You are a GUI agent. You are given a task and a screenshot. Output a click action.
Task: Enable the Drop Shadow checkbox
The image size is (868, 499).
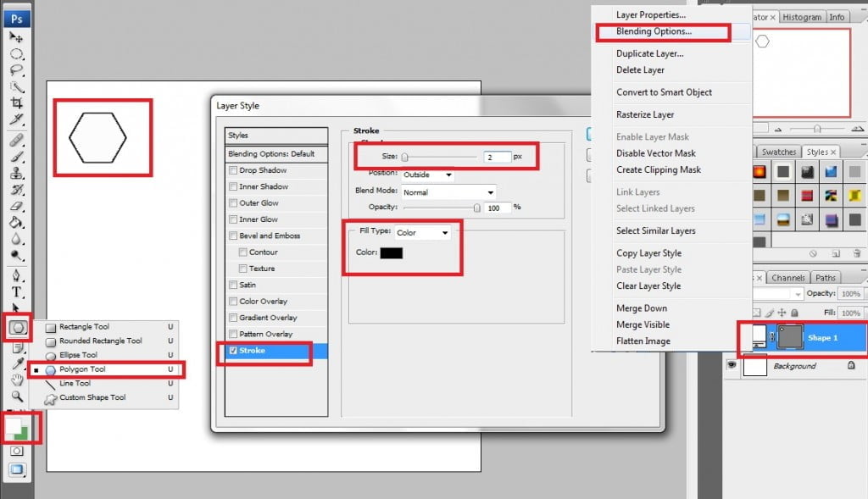[233, 170]
